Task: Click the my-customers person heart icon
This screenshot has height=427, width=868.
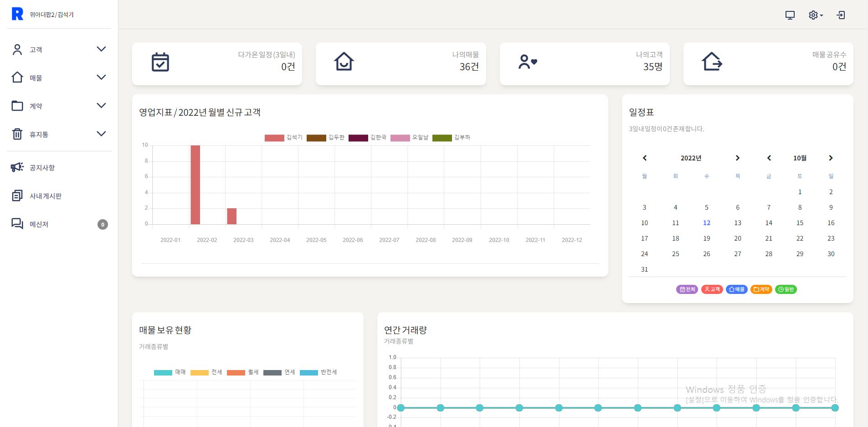Action: coord(528,62)
